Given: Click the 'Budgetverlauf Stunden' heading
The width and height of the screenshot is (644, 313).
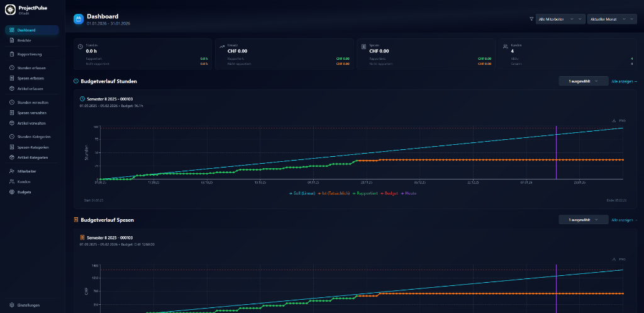Looking at the screenshot, I should (109, 81).
